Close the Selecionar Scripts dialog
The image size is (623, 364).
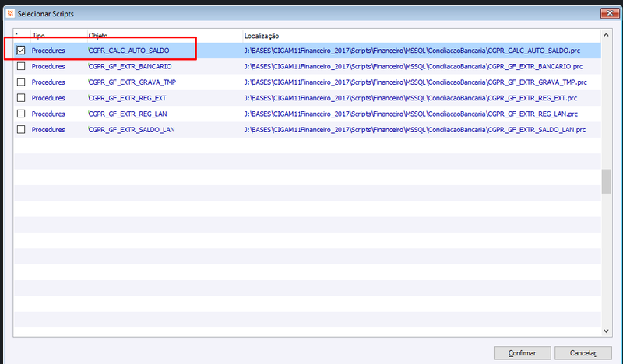coord(610,13)
